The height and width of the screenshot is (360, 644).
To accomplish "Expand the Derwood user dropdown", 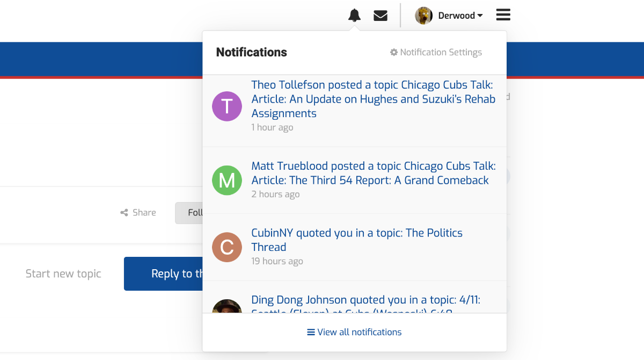I will point(460,16).
